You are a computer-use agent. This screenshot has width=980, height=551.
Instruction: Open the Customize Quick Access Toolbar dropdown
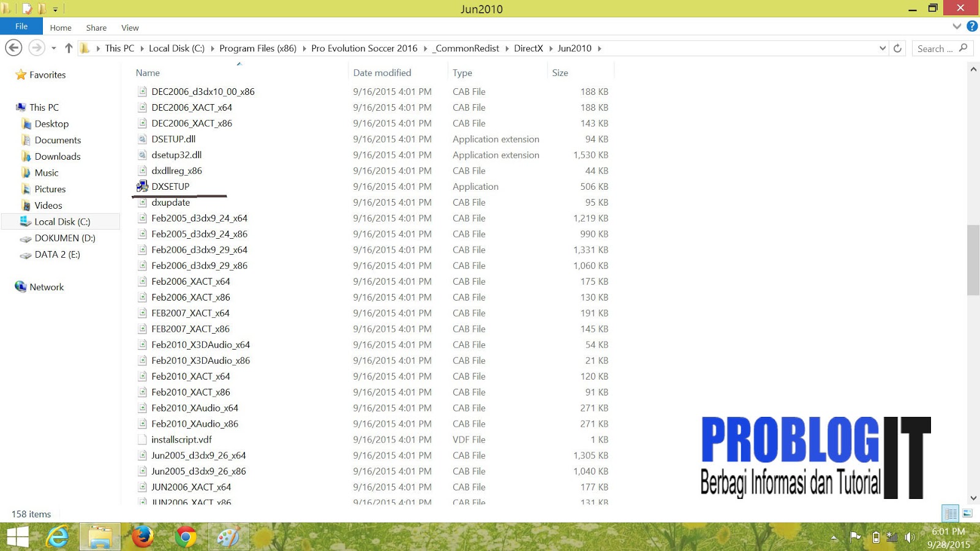(x=55, y=9)
